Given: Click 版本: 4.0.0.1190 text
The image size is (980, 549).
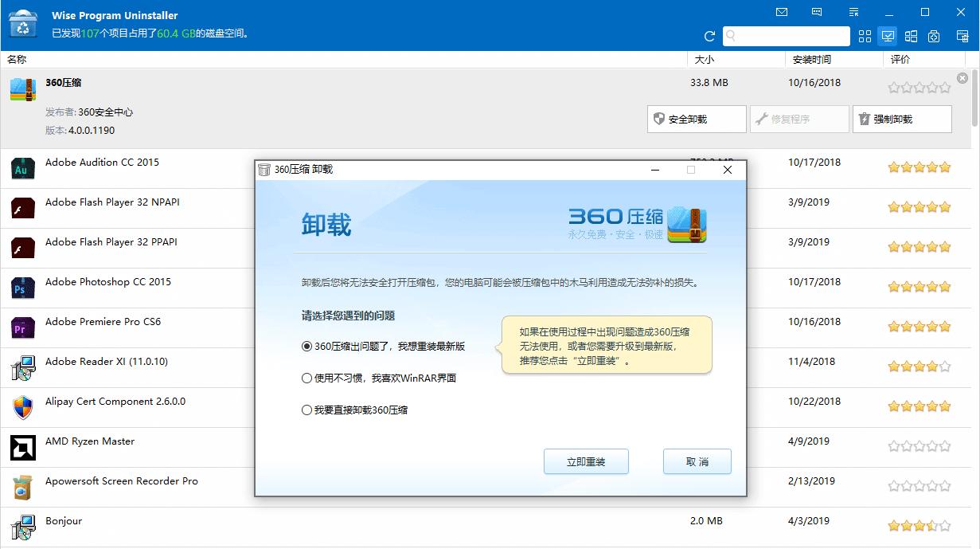Looking at the screenshot, I should click(x=80, y=131).
